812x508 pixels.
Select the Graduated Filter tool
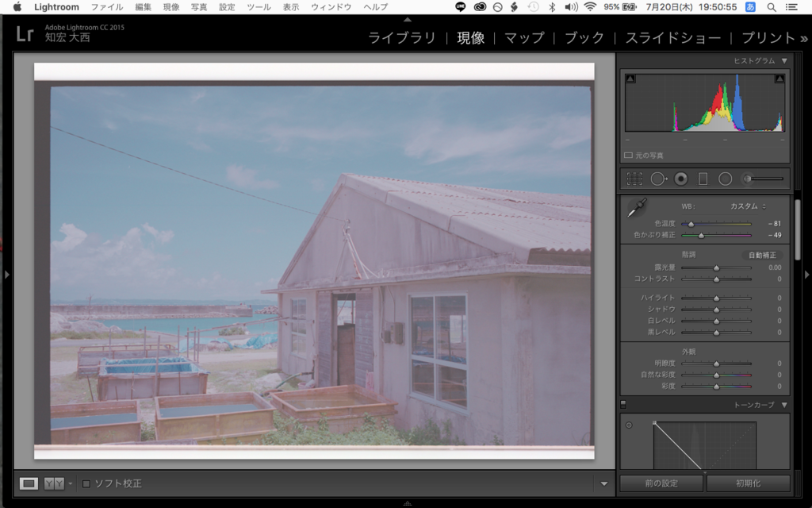(703, 179)
